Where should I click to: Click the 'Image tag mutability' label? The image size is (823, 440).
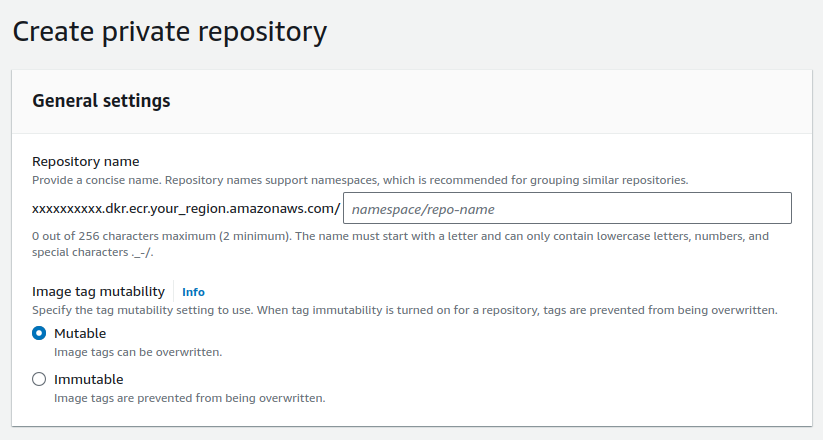tap(98, 291)
